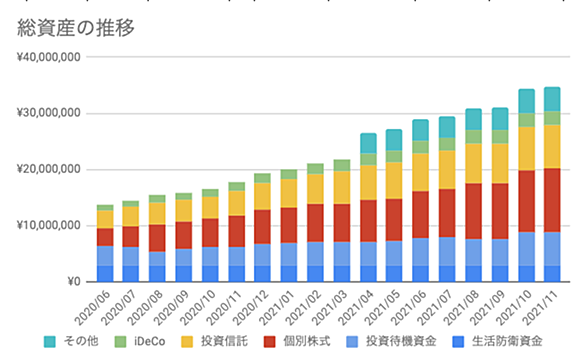Viewport: 586px width, 363px height.
Task: Click the 2021/09 date label
Action: pyautogui.click(x=488, y=308)
